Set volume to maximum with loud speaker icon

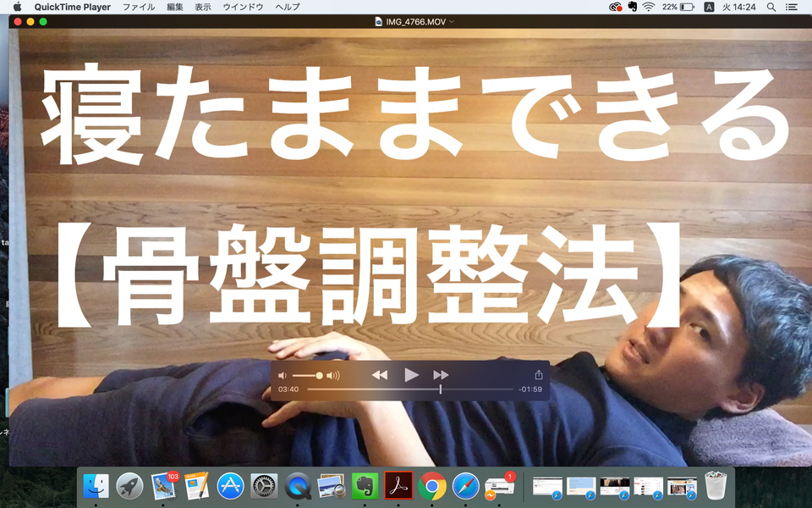tap(333, 375)
